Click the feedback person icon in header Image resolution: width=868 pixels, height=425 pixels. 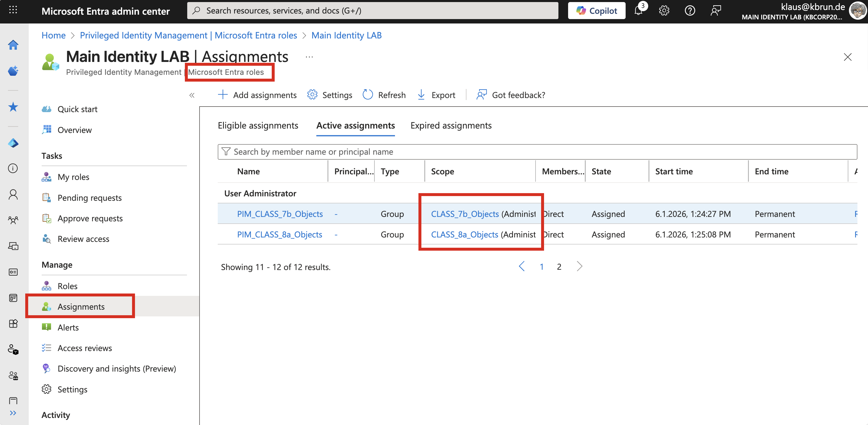(716, 11)
